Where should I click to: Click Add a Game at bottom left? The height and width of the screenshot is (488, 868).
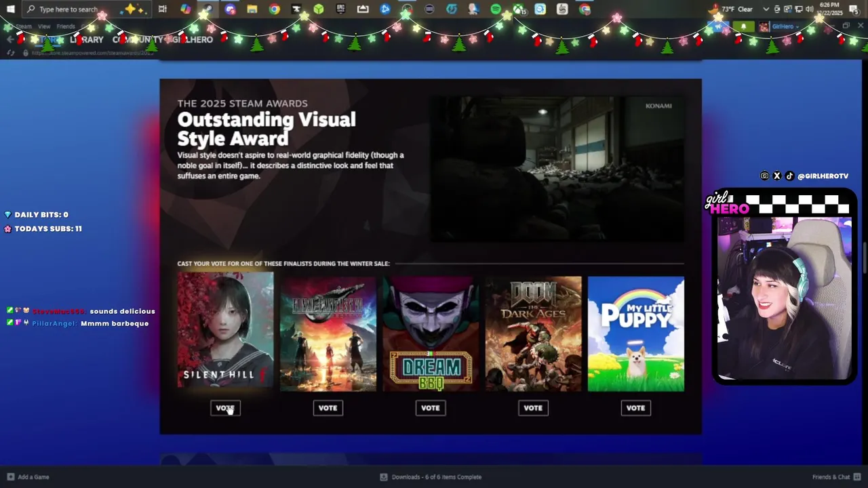28,476
